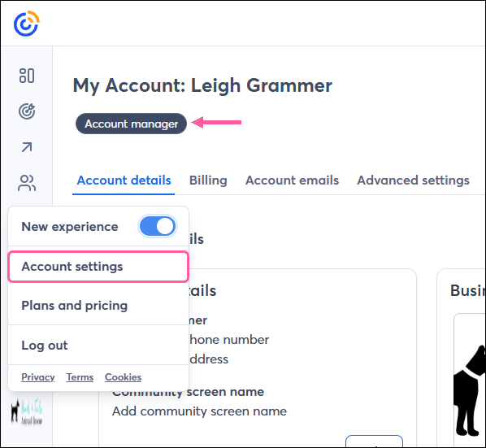Select Log out from the menu

click(98, 346)
